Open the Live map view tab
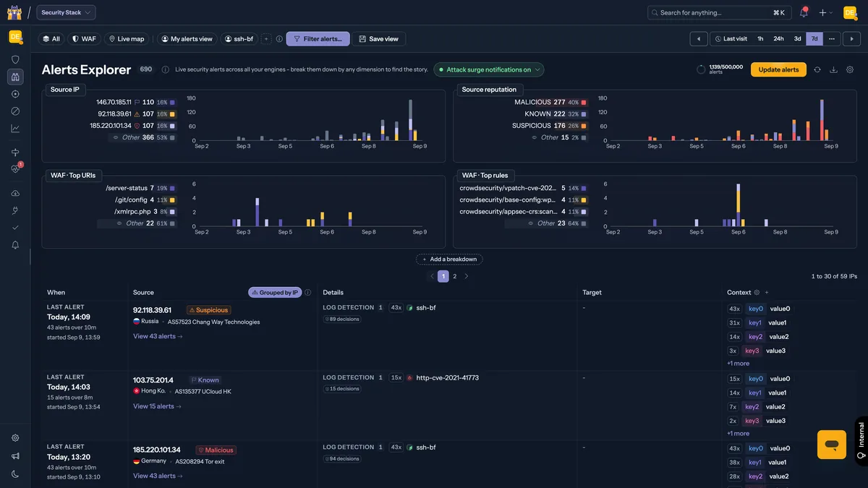868x488 pixels. coord(127,39)
